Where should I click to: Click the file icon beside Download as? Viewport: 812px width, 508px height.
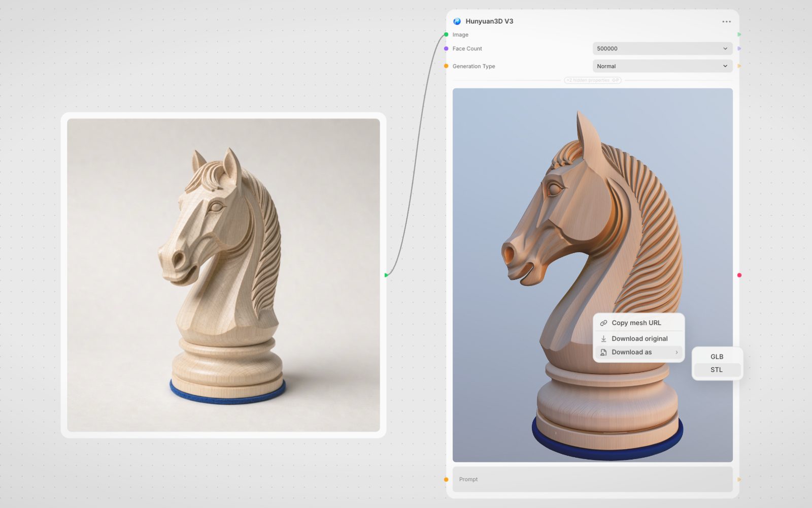click(603, 353)
